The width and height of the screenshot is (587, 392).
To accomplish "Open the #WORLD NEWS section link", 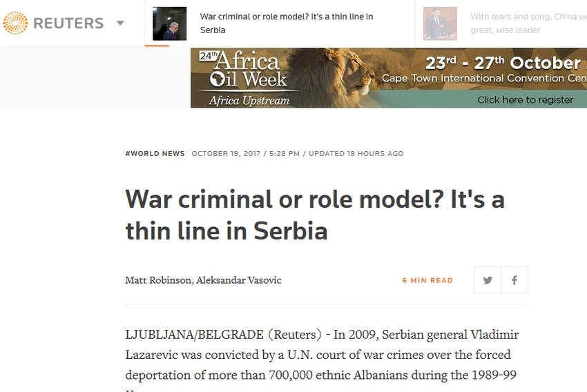I will pyautogui.click(x=155, y=154).
